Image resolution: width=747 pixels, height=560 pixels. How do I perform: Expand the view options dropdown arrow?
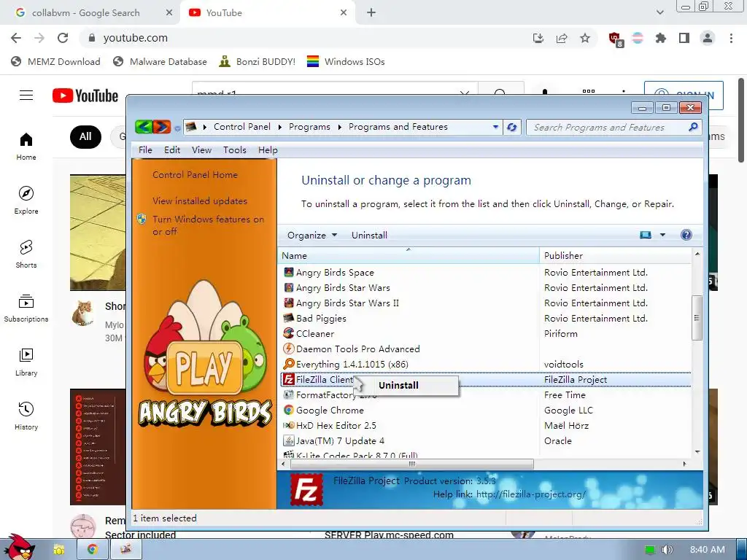[662, 235]
